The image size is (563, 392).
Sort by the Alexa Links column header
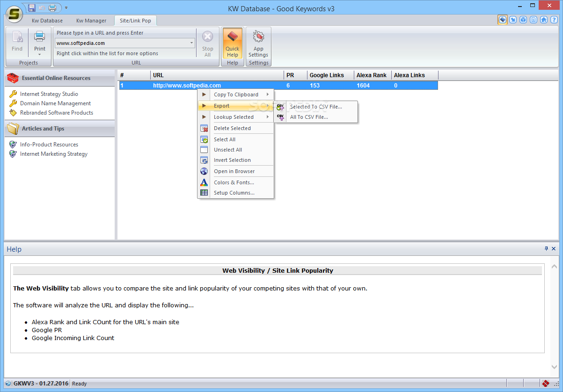click(x=415, y=75)
